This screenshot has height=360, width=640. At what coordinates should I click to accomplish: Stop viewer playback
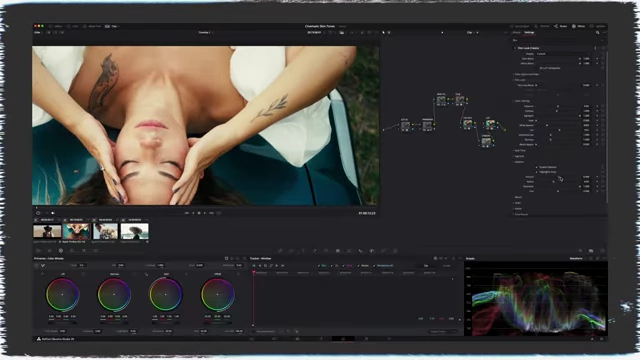point(199,213)
